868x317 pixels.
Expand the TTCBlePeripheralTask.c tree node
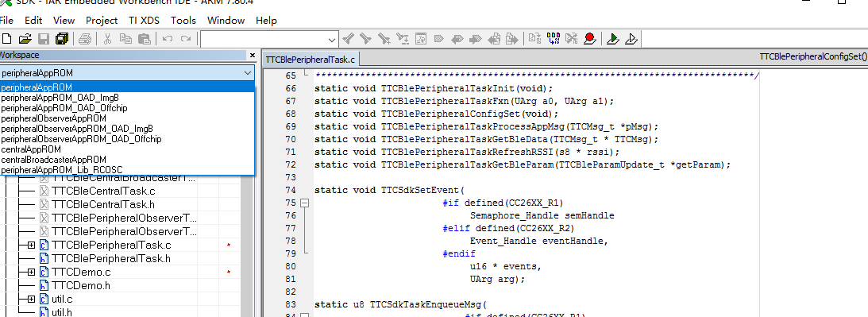(31, 245)
